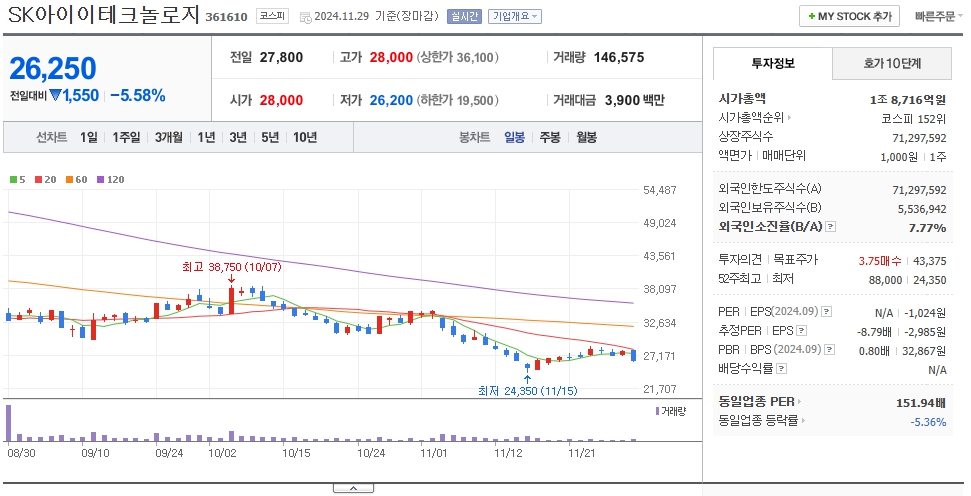Click the 3.75매수 investment opinion
This screenshot has height=496, width=971.
(879, 261)
